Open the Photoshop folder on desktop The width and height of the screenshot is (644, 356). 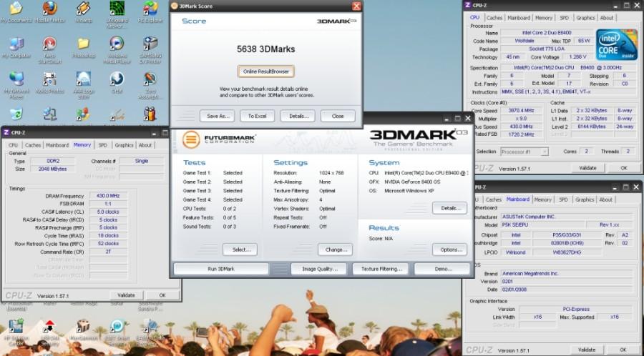(x=84, y=44)
